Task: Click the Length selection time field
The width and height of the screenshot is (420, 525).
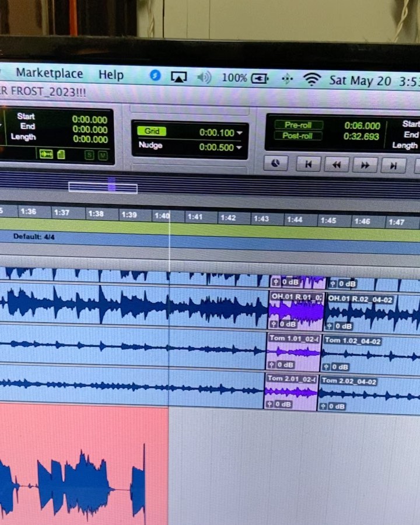Action: [x=90, y=139]
